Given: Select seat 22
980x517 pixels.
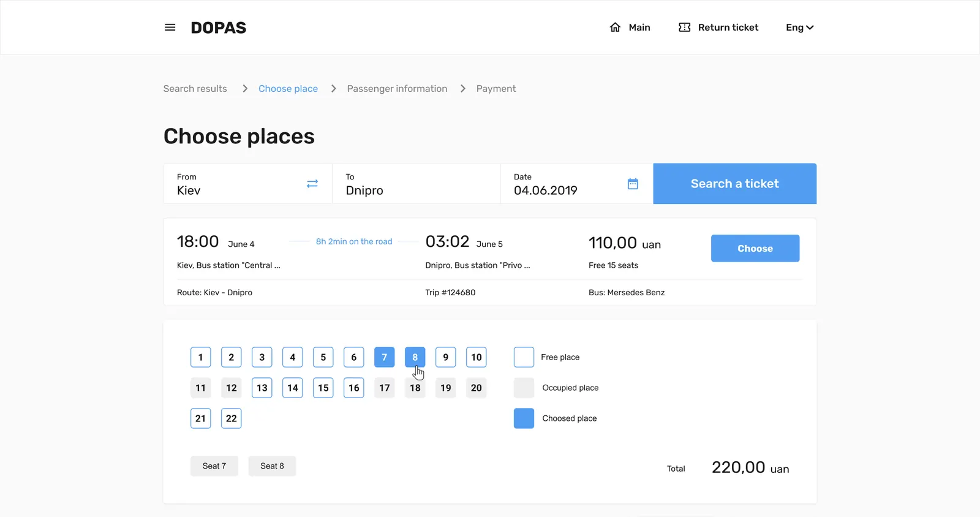Looking at the screenshot, I should click(x=232, y=418).
